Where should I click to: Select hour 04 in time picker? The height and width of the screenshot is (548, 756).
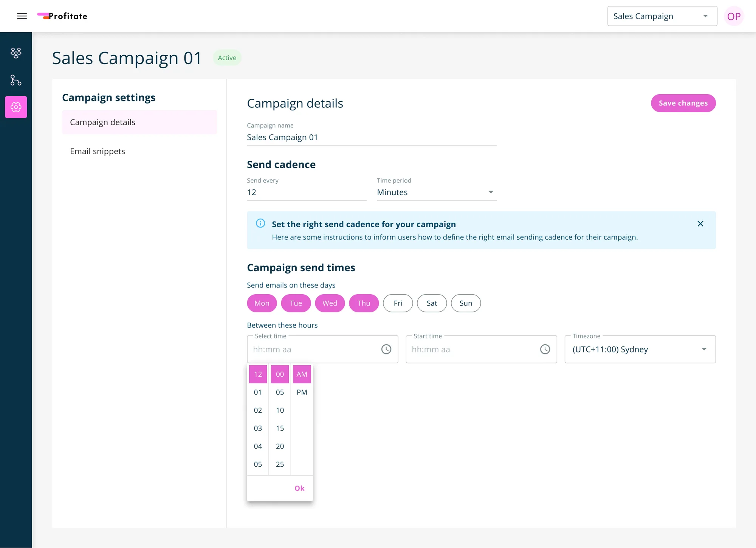pyautogui.click(x=258, y=446)
